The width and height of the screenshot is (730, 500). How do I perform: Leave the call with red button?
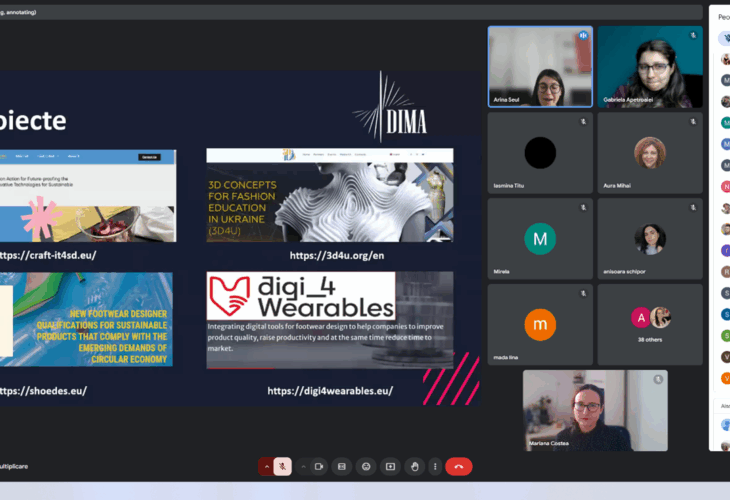459,466
